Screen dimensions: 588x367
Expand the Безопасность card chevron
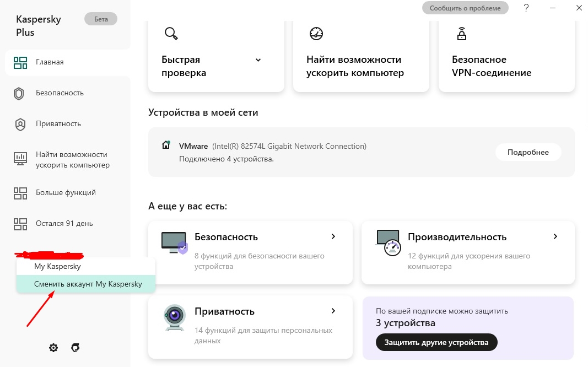point(333,236)
